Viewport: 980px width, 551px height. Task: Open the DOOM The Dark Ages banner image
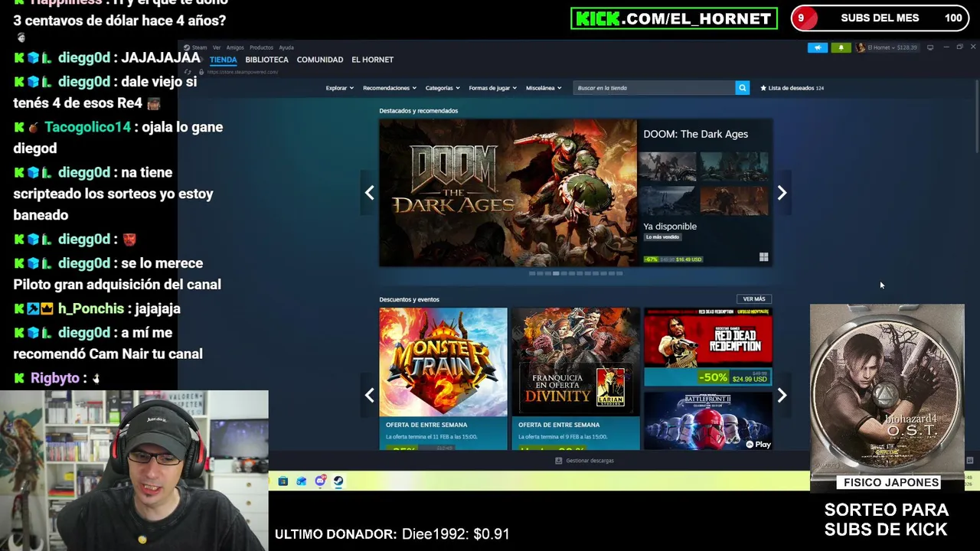point(508,193)
